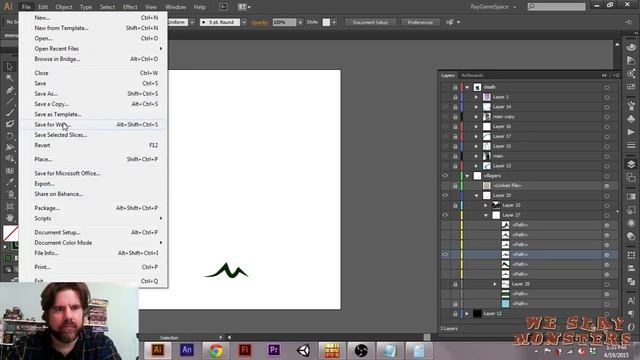Image resolution: width=640 pixels, height=360 pixels.
Task: Open the Transform panel dock icon
Action: pyautogui.click(x=631, y=255)
